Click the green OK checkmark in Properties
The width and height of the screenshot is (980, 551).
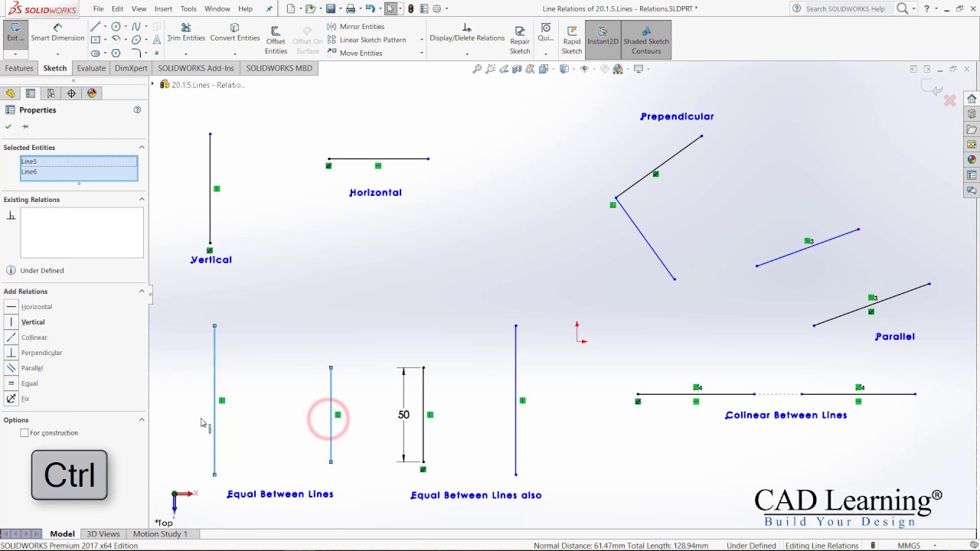tap(8, 126)
